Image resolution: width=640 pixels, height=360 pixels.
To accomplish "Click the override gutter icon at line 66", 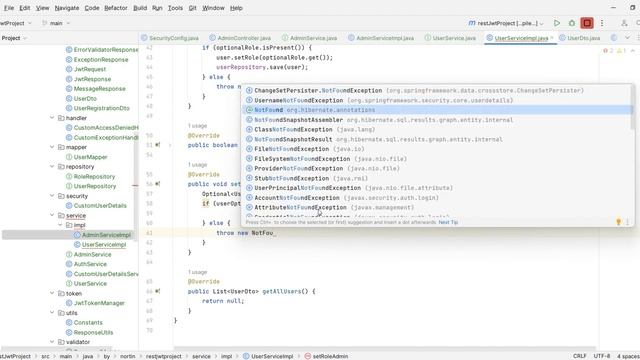I will [x=158, y=291].
